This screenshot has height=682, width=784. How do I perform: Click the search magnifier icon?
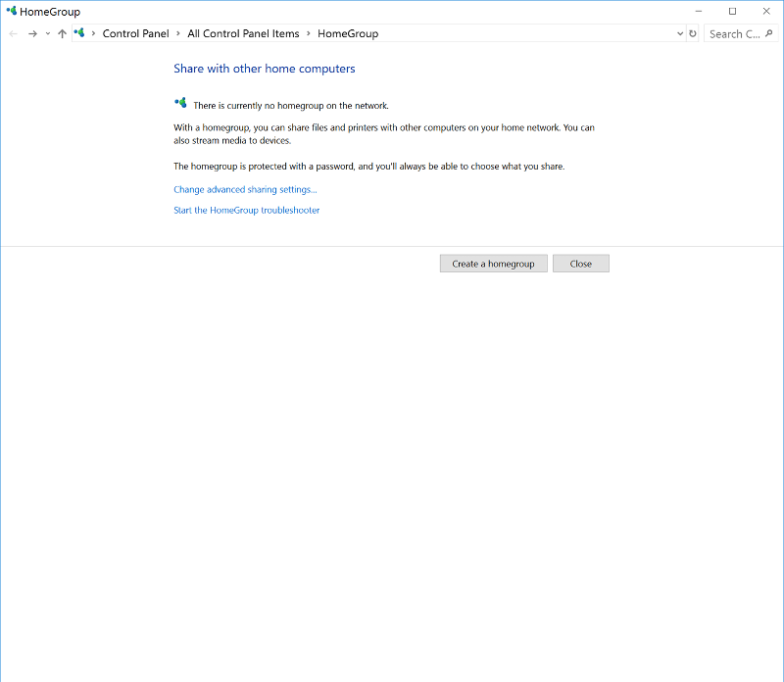[769, 33]
